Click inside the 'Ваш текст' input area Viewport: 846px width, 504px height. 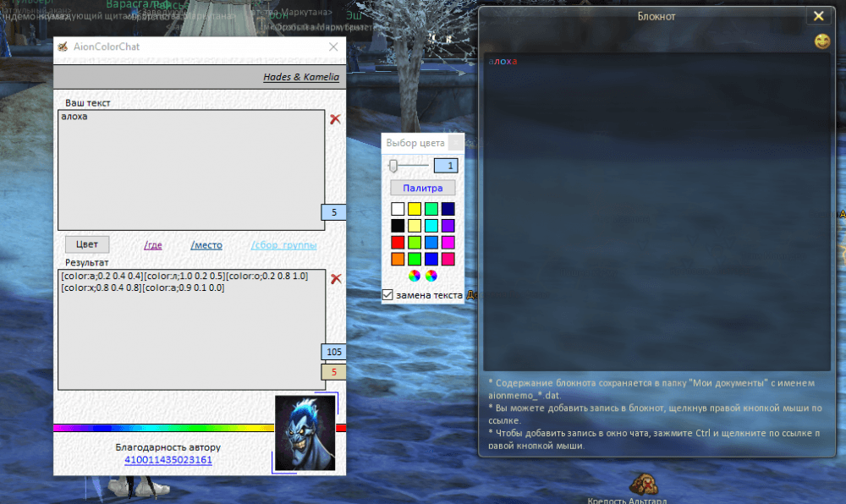tap(190, 169)
